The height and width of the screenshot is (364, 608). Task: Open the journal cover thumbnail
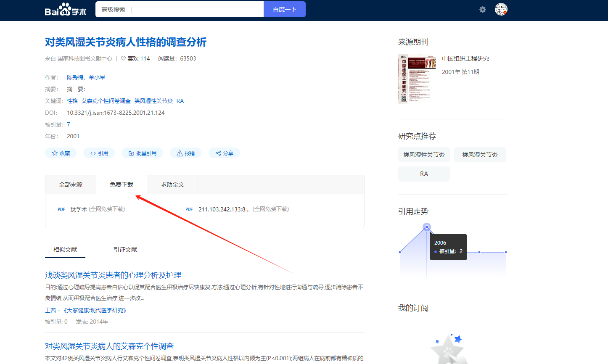click(x=417, y=79)
